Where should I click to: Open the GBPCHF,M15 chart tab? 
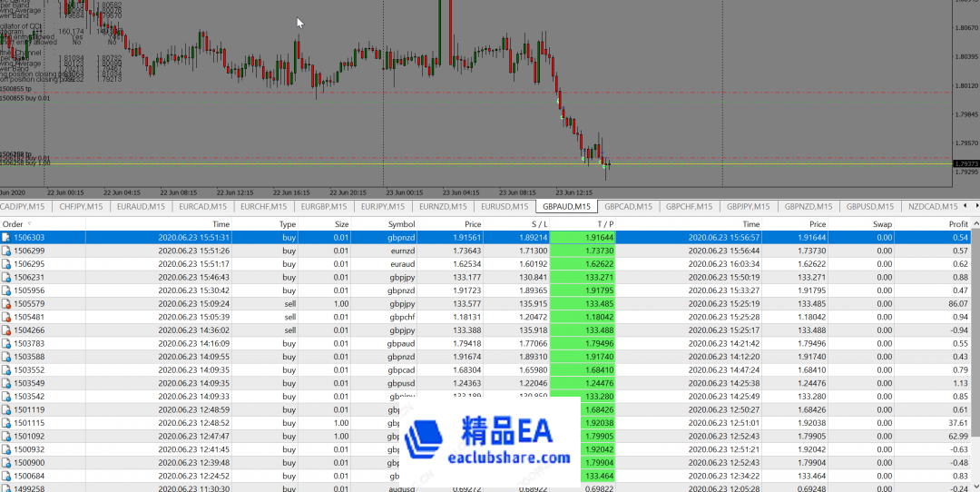pyautogui.click(x=689, y=206)
